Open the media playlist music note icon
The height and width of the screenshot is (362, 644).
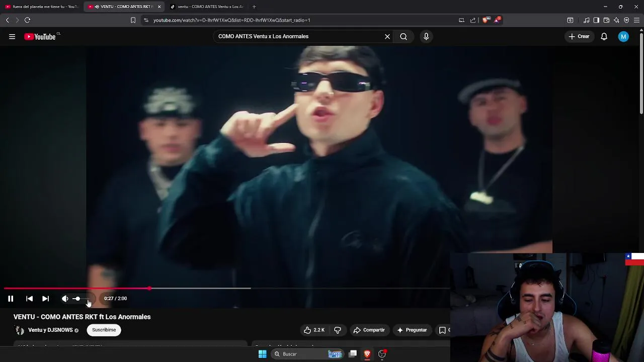pyautogui.click(x=586, y=20)
